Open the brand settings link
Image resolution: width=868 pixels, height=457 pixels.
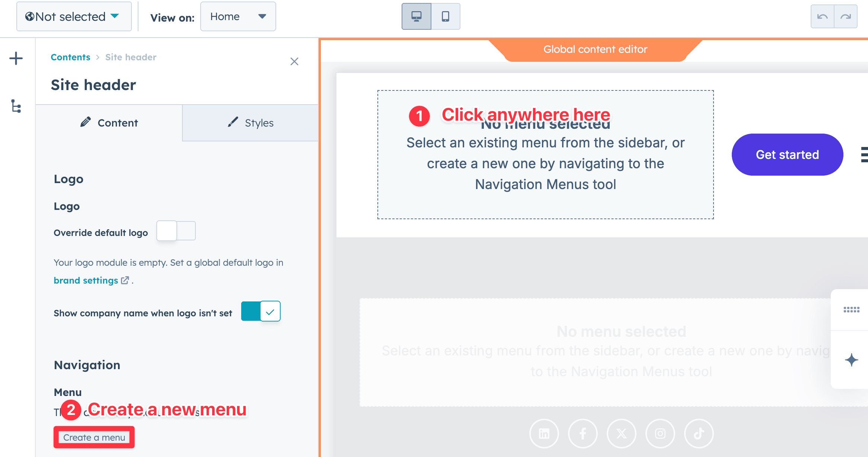86,280
